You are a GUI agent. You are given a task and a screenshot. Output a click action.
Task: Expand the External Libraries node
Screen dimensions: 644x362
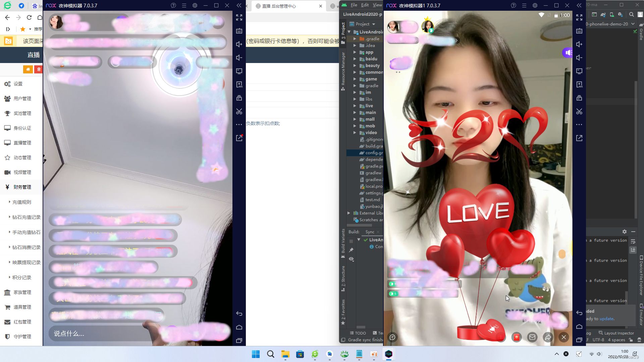coord(349,213)
